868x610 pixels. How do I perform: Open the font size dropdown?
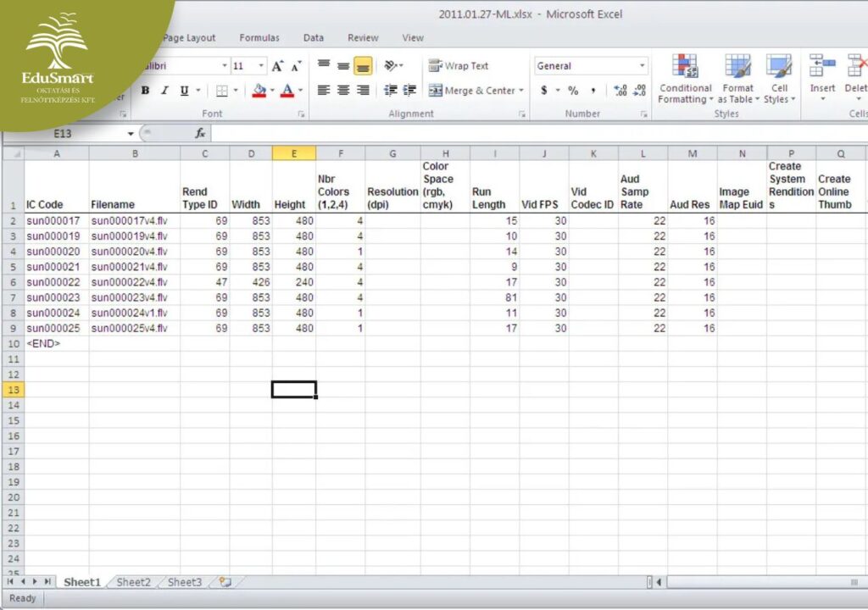[x=260, y=66]
